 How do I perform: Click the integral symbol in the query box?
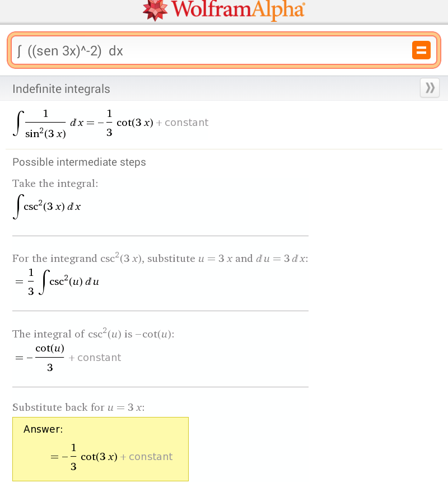[20, 51]
